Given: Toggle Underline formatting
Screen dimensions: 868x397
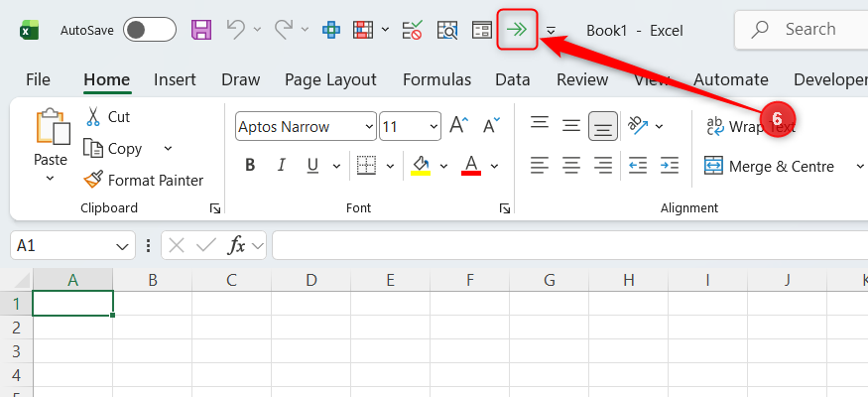Looking at the screenshot, I should [x=312, y=165].
